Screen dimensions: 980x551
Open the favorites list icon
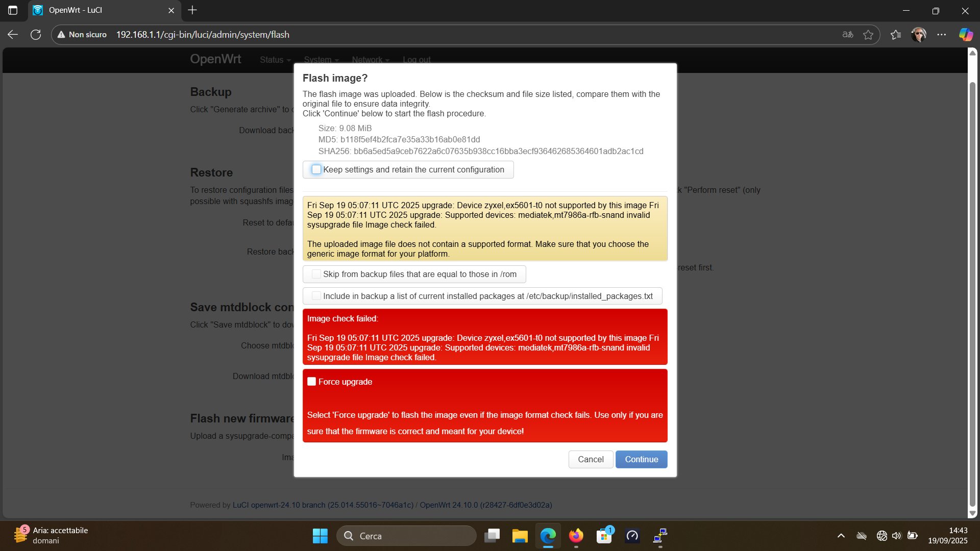(895, 35)
